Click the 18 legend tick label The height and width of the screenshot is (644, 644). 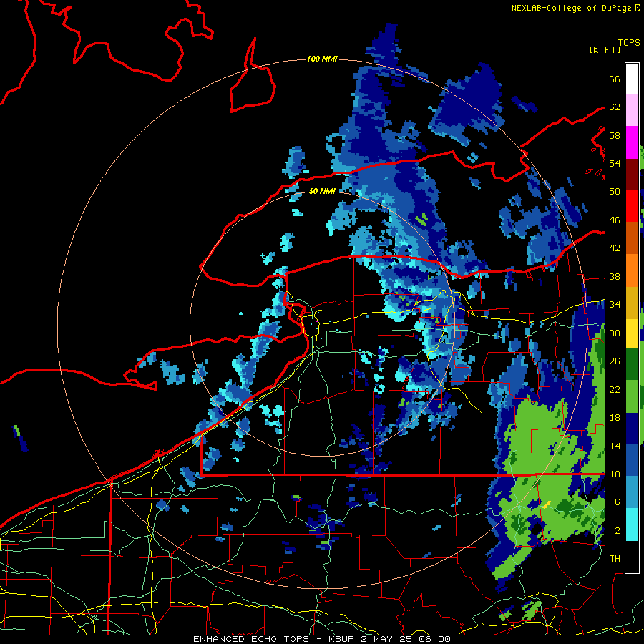(x=615, y=418)
